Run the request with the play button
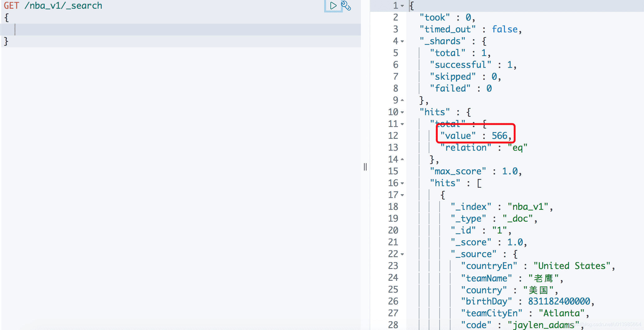This screenshot has width=644, height=330. coord(333,6)
